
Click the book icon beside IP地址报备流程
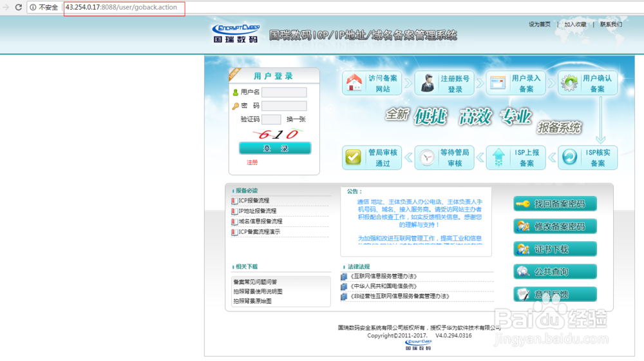point(234,211)
